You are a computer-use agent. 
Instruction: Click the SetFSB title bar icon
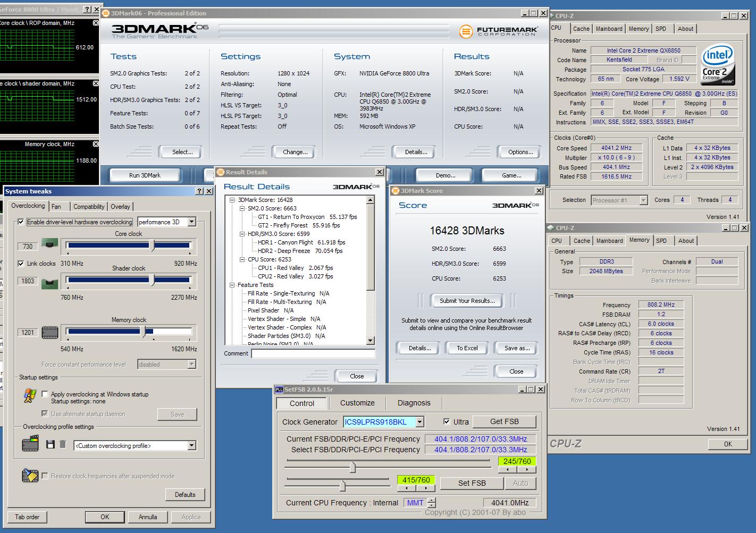pos(279,390)
